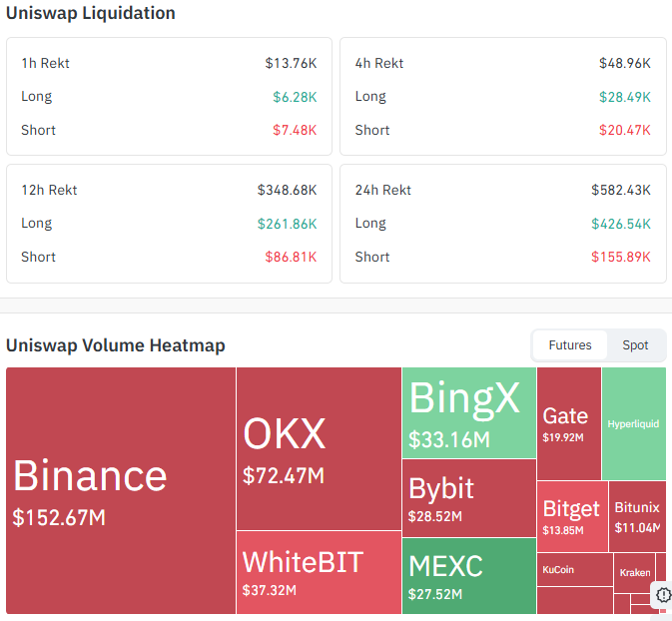
Task: Select 24h Long value $426.54K
Action: tap(621, 224)
